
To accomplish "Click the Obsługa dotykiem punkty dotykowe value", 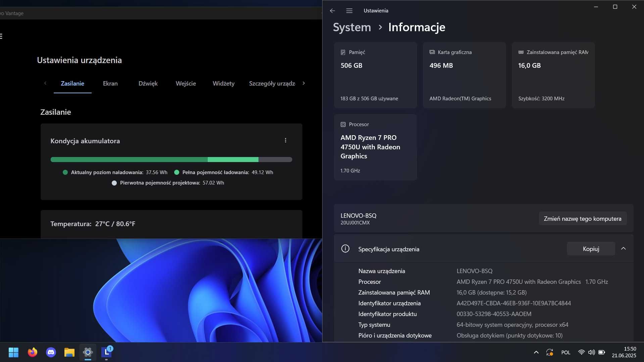I will (x=509, y=335).
